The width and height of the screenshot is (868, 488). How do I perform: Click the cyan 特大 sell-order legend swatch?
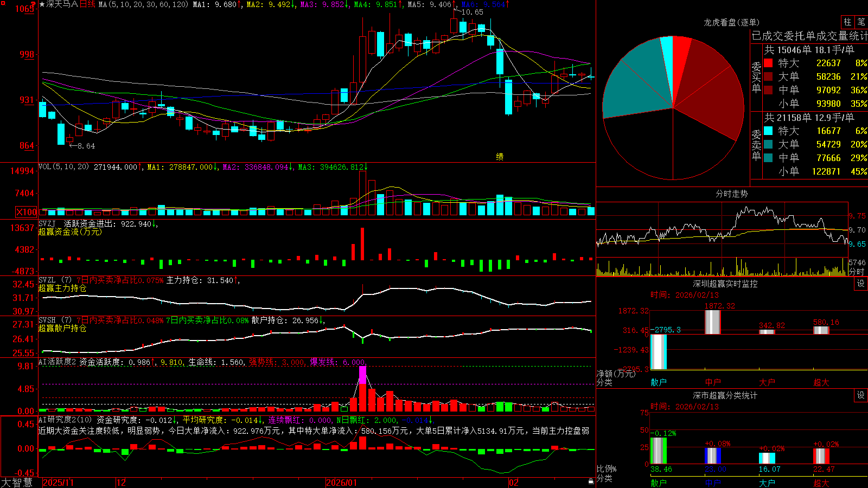768,131
